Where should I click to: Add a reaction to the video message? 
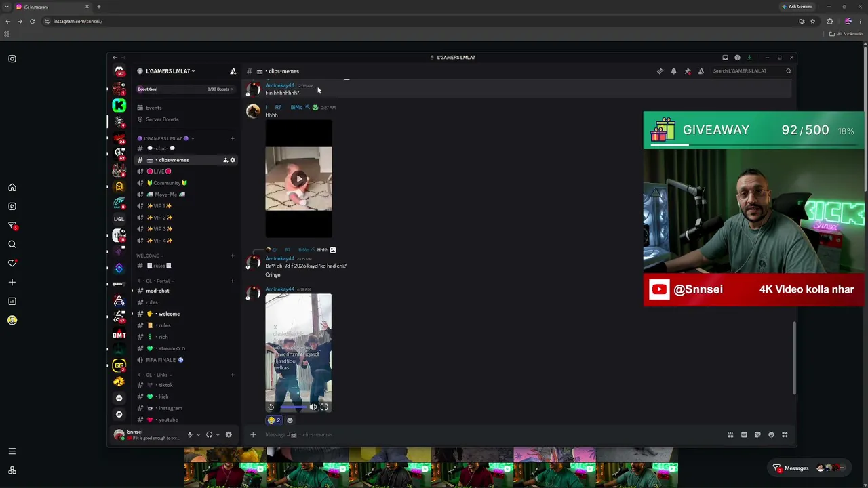(290, 420)
